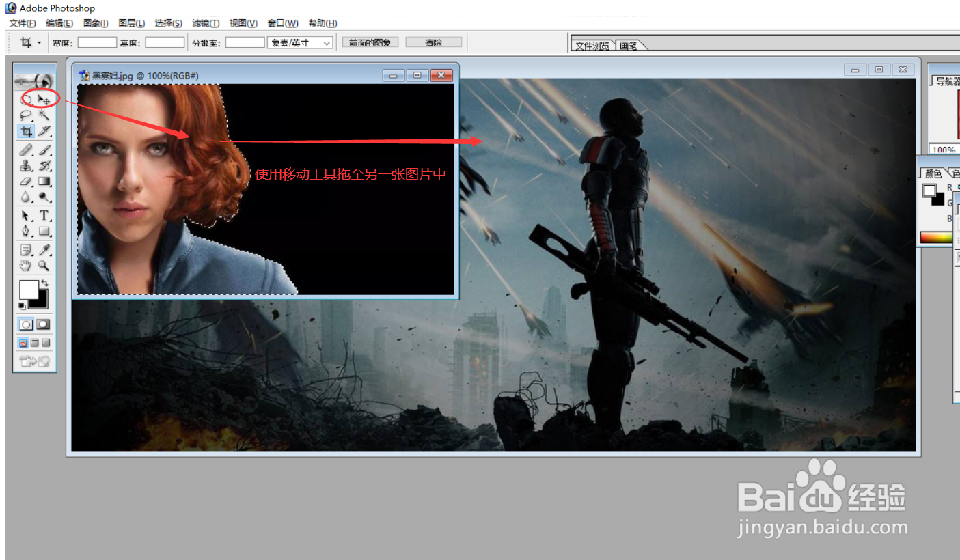Select Full Screen with Menu Bar mode

[34, 343]
